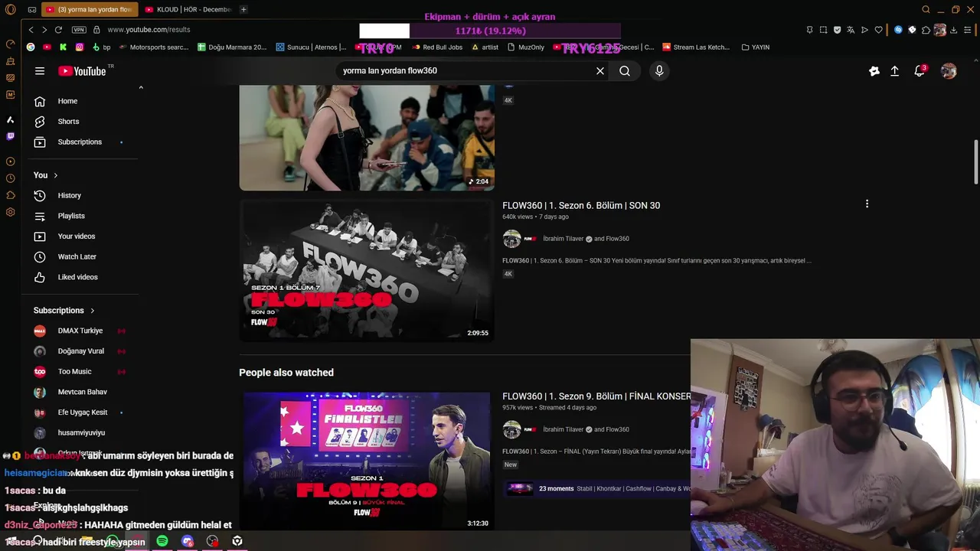Viewport: 980px width, 551px height.
Task: Go back in browser
Action: tap(31, 30)
